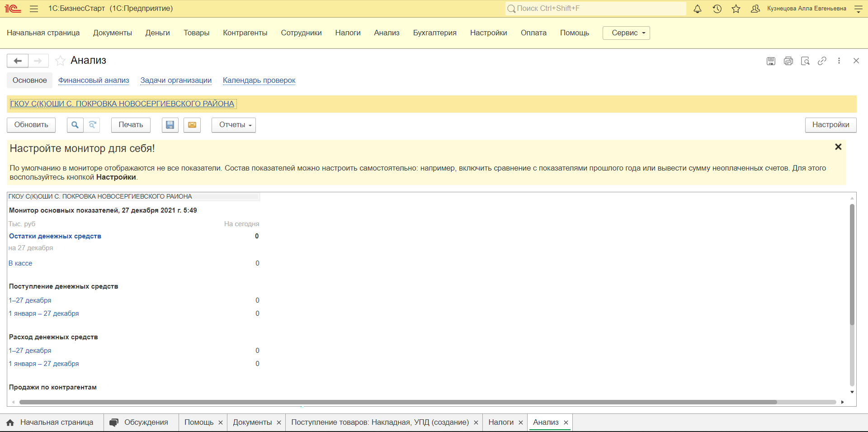Image resolution: width=868 pixels, height=432 pixels.
Task: Open print preview icon in header
Action: tap(805, 61)
